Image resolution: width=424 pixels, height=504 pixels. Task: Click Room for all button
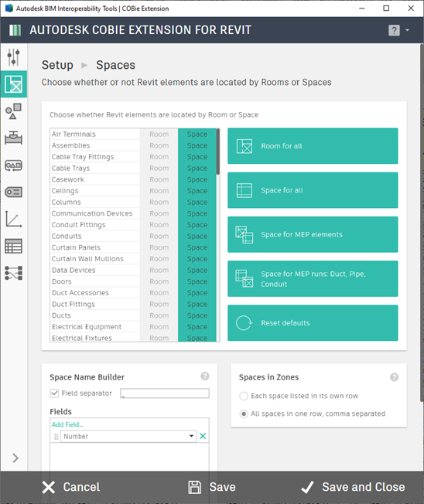(x=313, y=146)
